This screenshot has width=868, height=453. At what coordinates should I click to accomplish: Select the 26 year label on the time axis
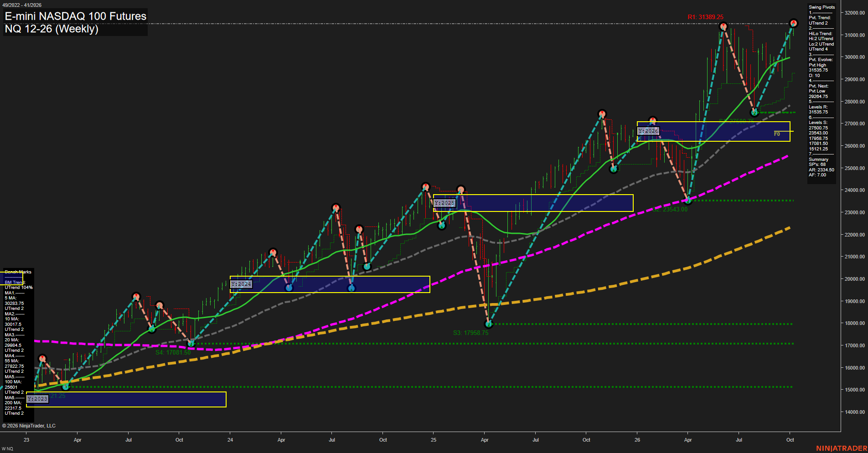[637, 440]
